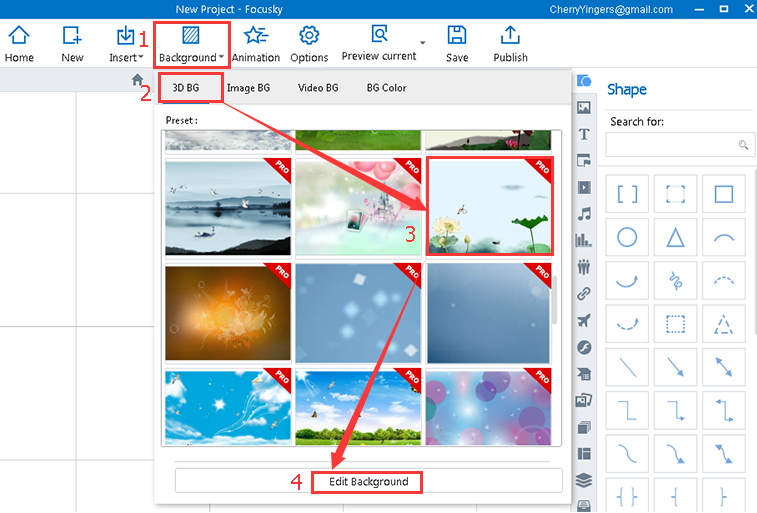Choose the purple bubbles bokeh background
Viewport: 757px width, 513px height.
pos(489,407)
